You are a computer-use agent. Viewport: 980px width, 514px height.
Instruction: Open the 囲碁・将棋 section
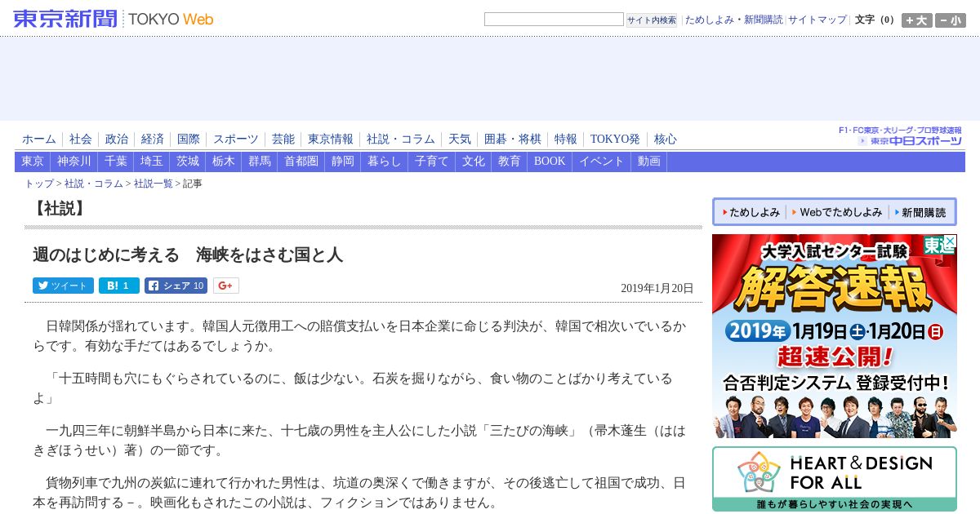coord(513,140)
